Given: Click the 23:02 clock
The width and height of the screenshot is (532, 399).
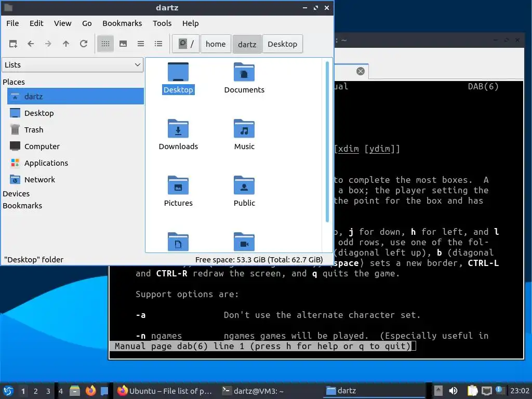Looking at the screenshot, I should click(x=520, y=391).
